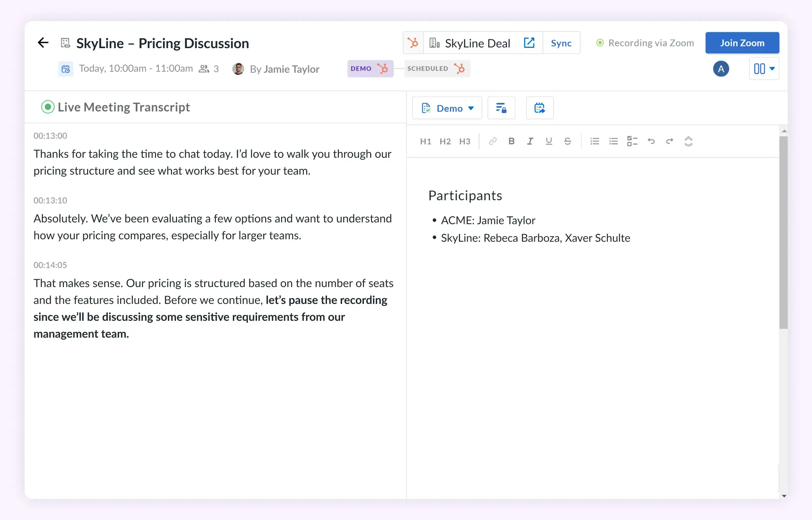Click the back arrow icon
This screenshot has height=520, width=812.
(43, 43)
